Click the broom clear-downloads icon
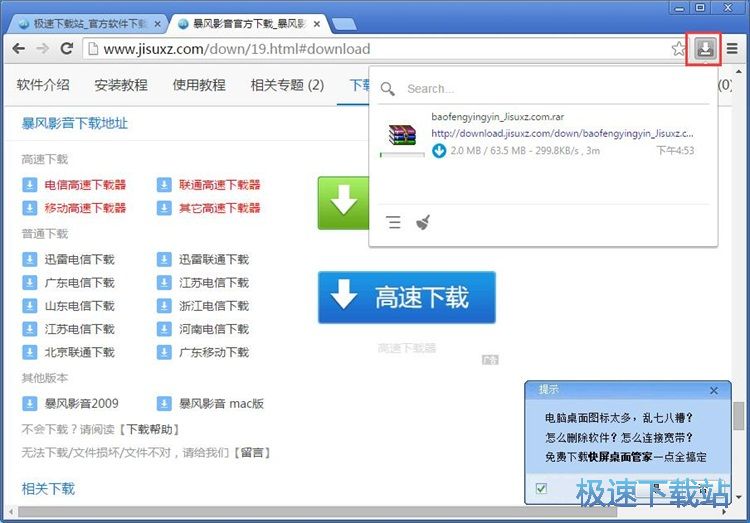The width and height of the screenshot is (750, 523). tap(422, 223)
